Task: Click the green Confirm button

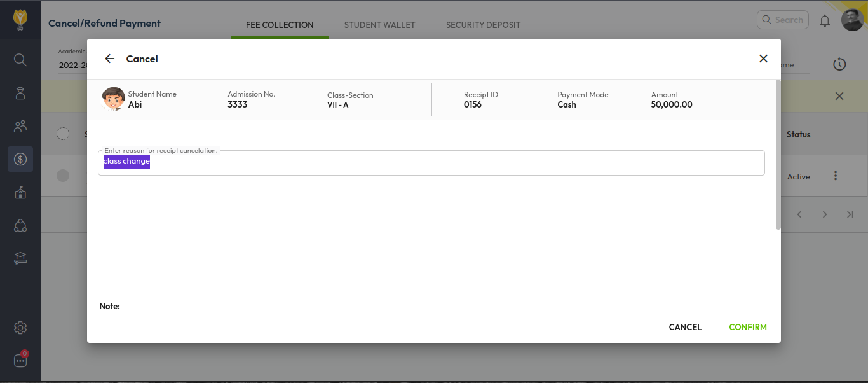Action: point(747,327)
